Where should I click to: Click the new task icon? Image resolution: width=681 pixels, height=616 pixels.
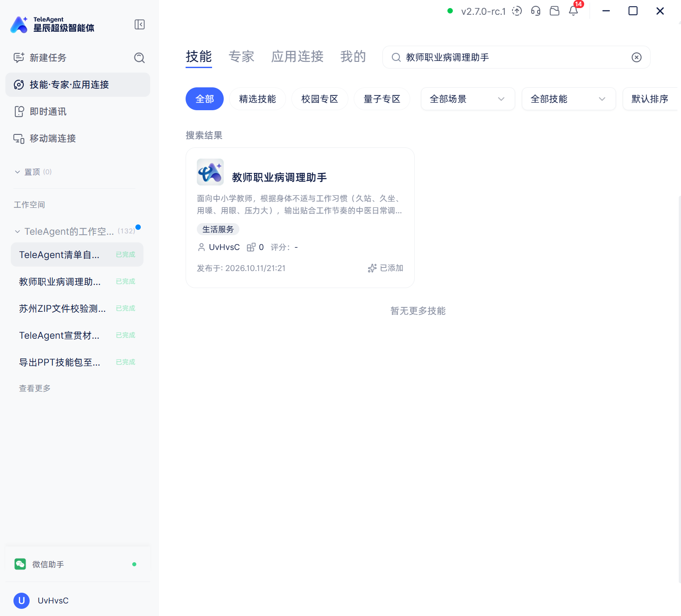point(19,57)
